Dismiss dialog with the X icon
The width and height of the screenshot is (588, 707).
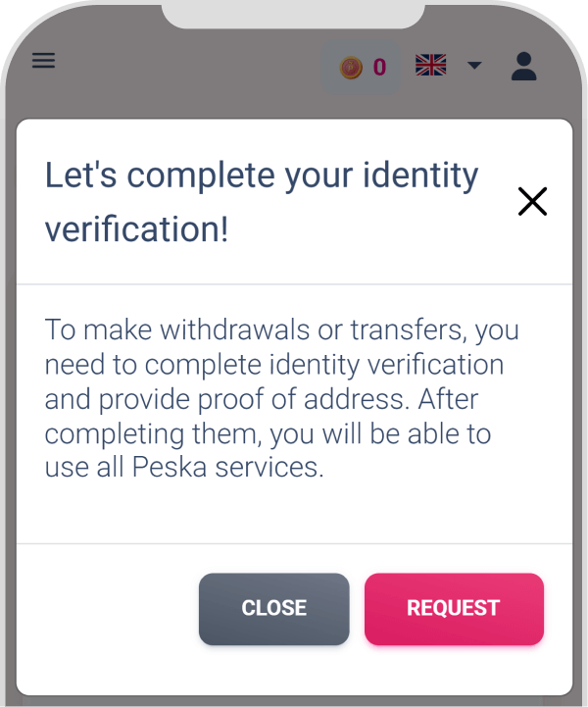coord(532,202)
